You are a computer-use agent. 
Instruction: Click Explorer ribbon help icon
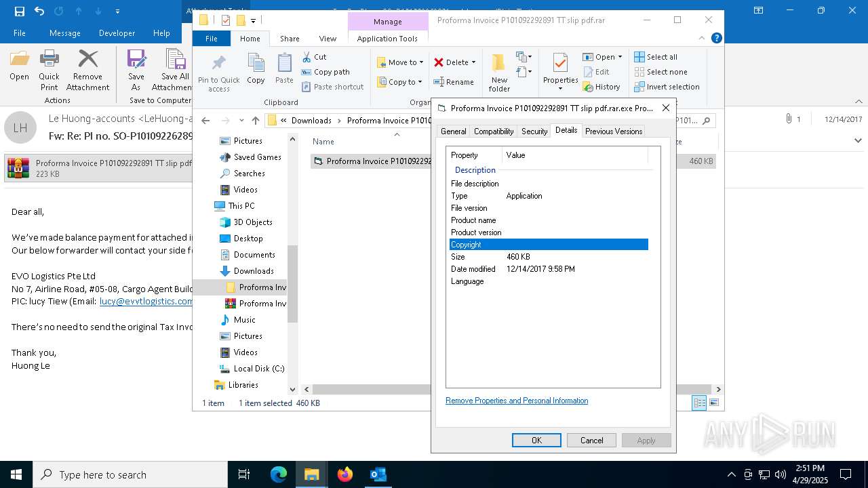(x=717, y=39)
